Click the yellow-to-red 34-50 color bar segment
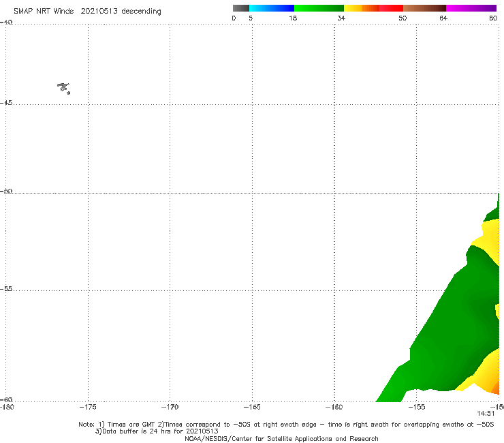This screenshot has width=504, height=443. [373, 8]
